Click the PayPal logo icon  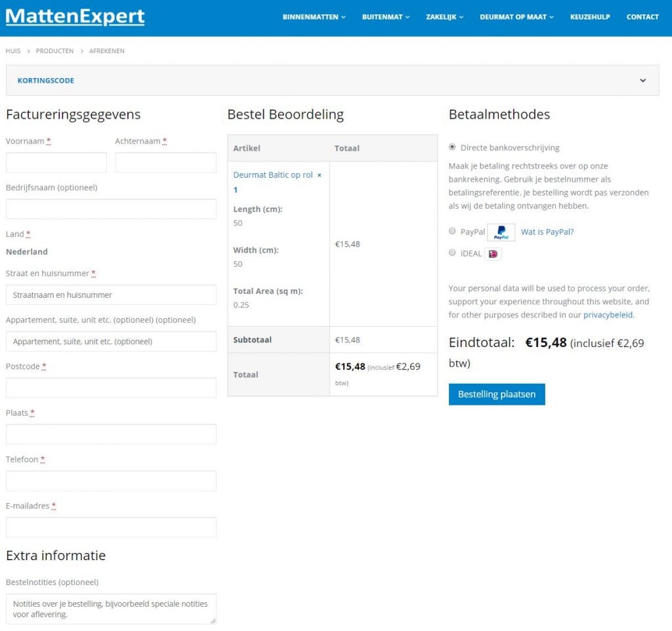(501, 231)
